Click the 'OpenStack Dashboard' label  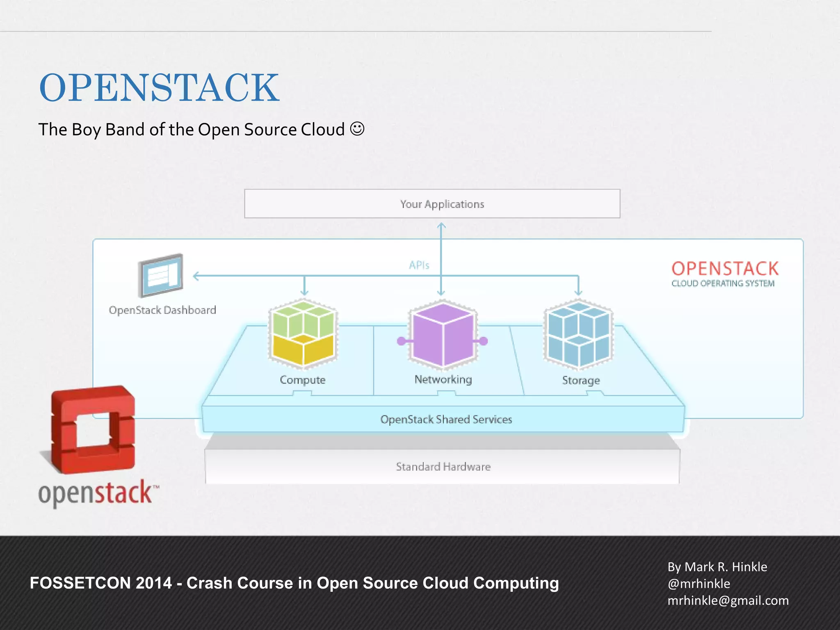coord(162,310)
